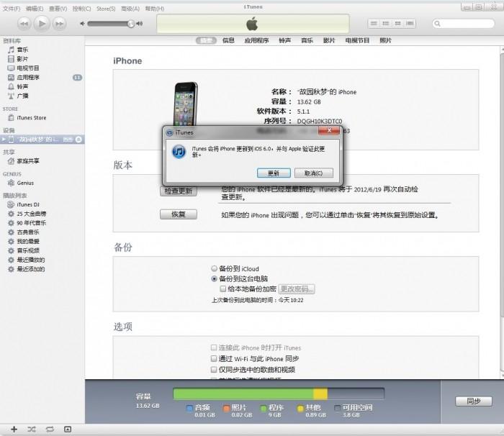Screen dimensions: 504x436
Task: Eject the iPhone device in the sidebar
Action: [78, 139]
